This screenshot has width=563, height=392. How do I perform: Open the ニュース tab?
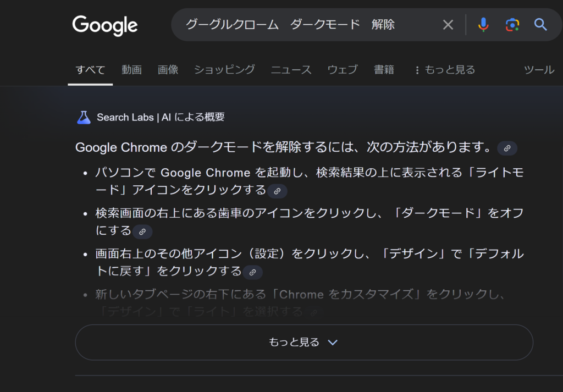(291, 70)
